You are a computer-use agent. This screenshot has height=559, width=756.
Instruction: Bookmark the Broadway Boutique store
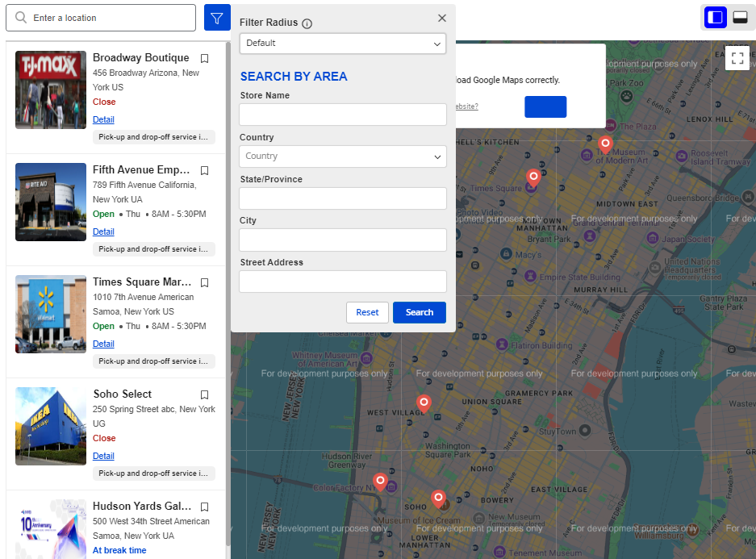coord(204,58)
